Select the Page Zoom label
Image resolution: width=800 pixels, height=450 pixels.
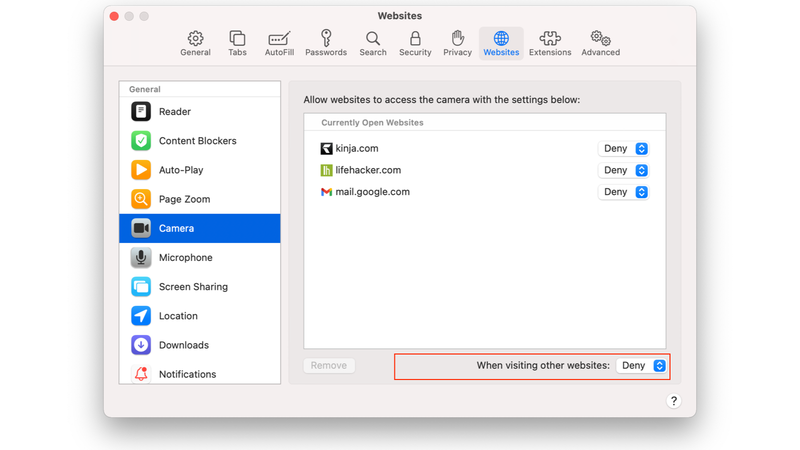[x=184, y=199]
